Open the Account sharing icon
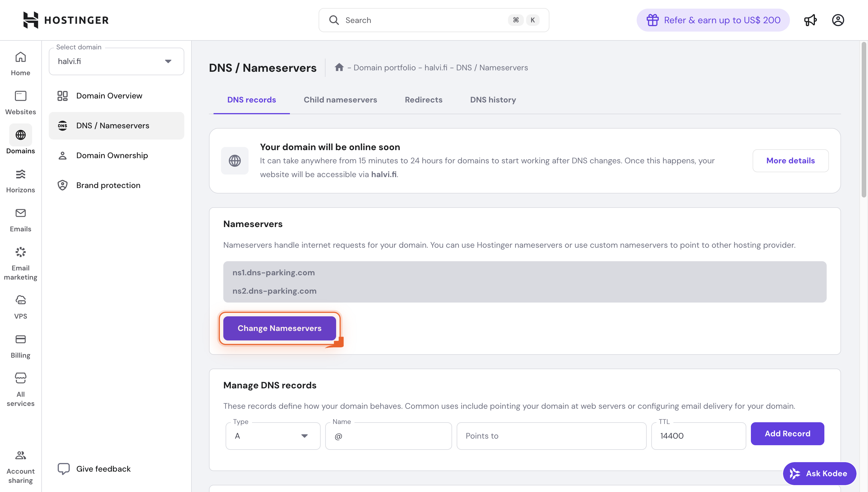The height and width of the screenshot is (492, 868). point(20,455)
